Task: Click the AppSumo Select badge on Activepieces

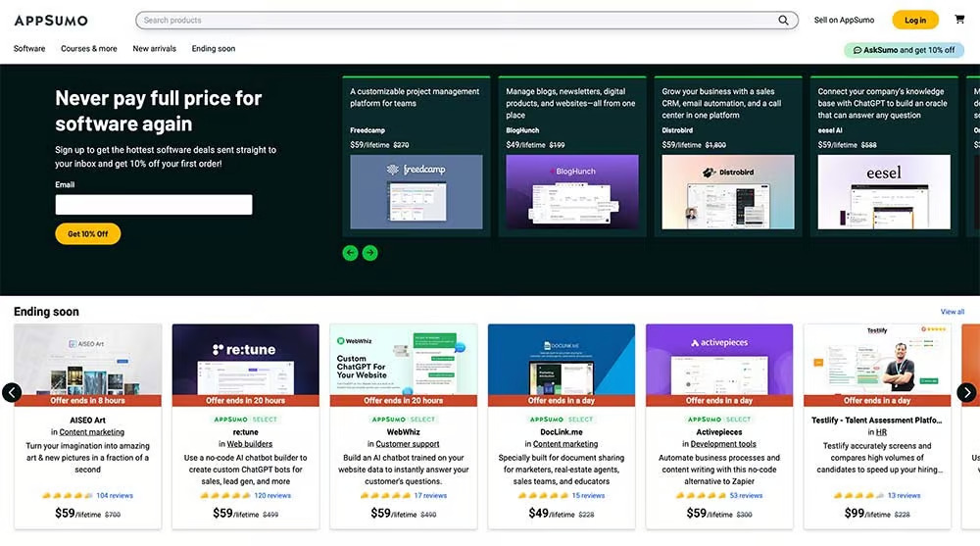Action: (x=719, y=420)
